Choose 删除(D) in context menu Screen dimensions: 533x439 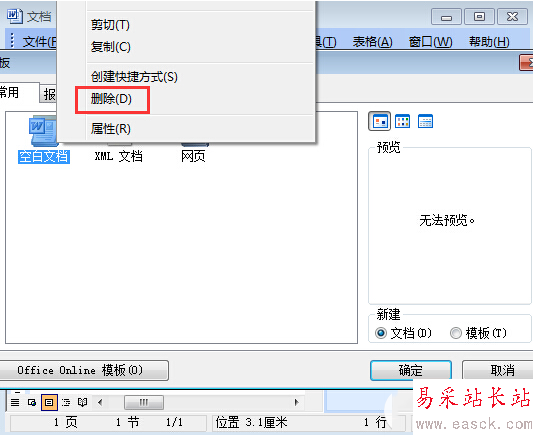[x=185, y=99]
